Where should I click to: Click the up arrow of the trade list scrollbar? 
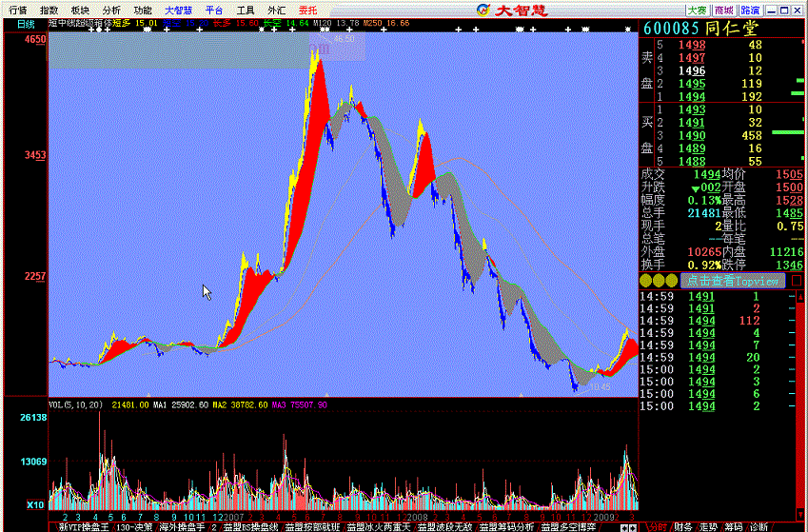[x=800, y=296]
